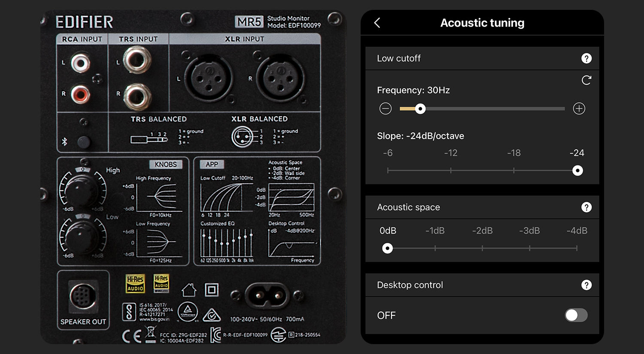644x354 pixels.
Task: Open help for Acoustic space
Action: pos(586,207)
